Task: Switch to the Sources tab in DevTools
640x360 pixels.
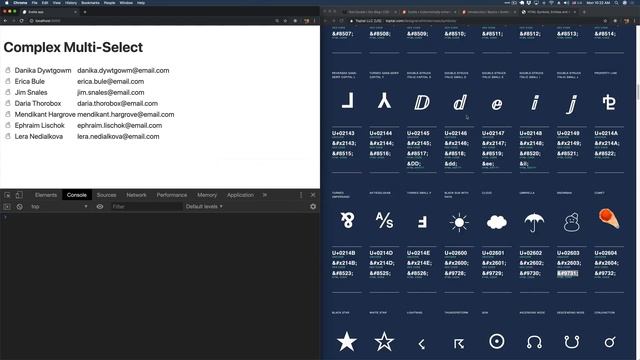Action: 106,195
